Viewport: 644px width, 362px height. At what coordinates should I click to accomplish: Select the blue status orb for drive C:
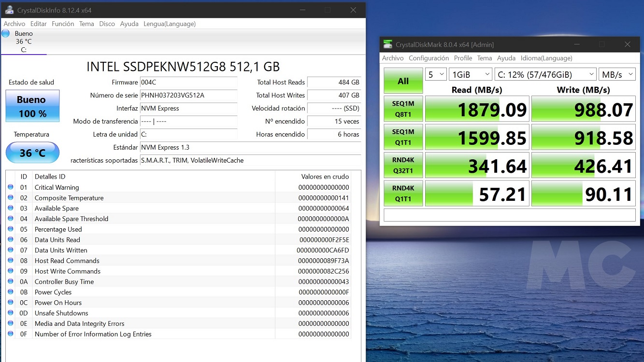tap(6, 33)
